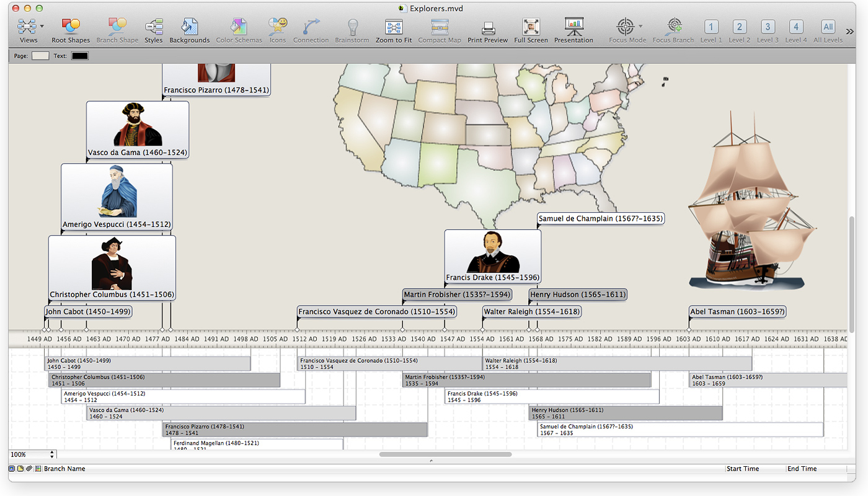Click the Branch Name column header
The width and height of the screenshot is (868, 496).
click(x=64, y=469)
